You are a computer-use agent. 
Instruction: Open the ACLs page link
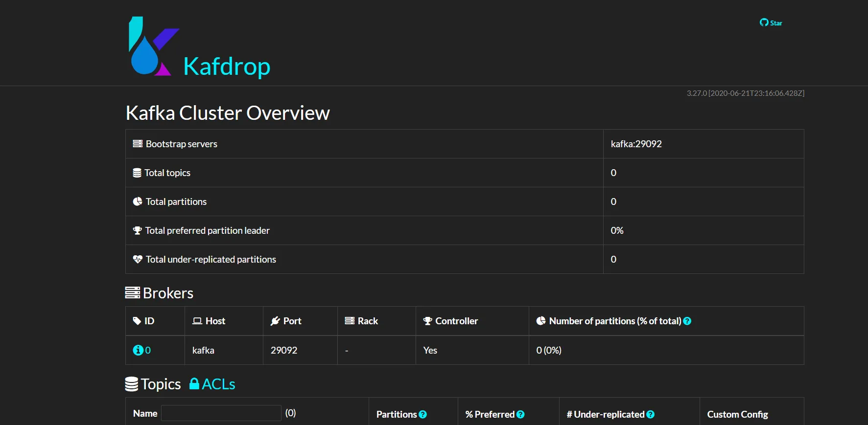click(212, 384)
